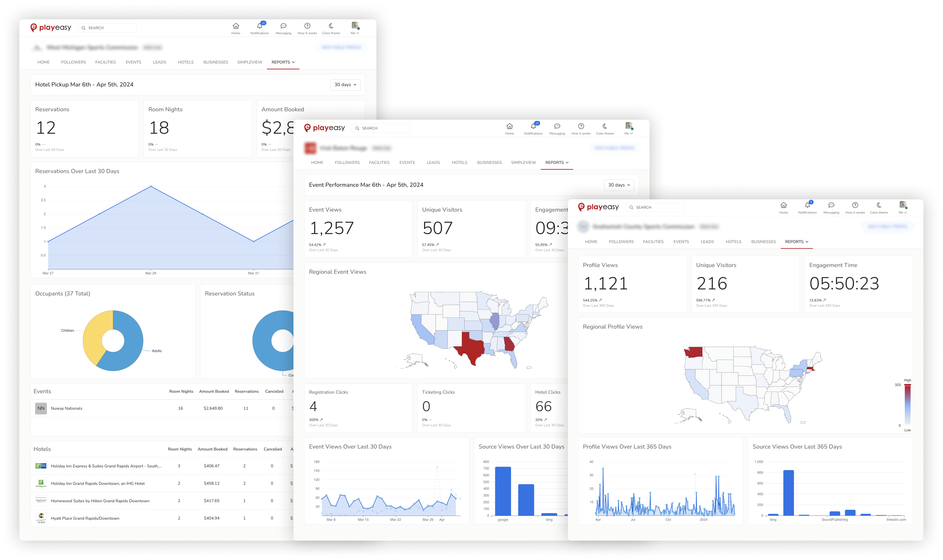Open Messaging icon in Event Performance window
This screenshot has height=560, width=943.
[557, 126]
